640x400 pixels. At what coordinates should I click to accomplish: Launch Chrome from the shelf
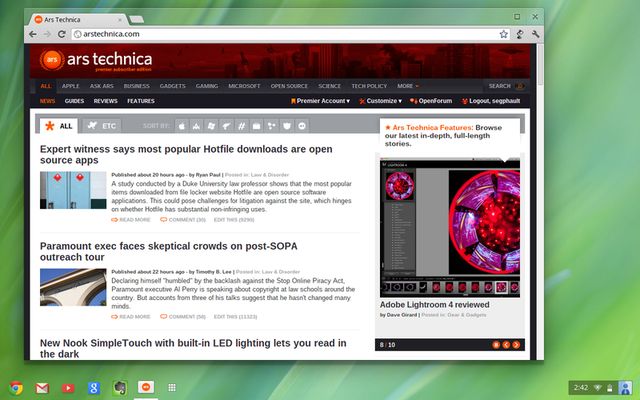16,387
